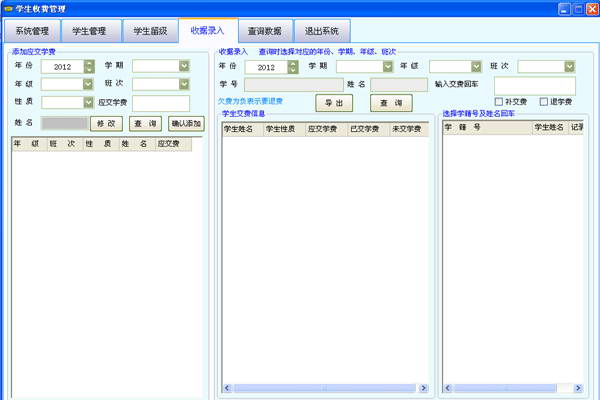Click the 学生收费管理 title bar icon

coord(8,9)
